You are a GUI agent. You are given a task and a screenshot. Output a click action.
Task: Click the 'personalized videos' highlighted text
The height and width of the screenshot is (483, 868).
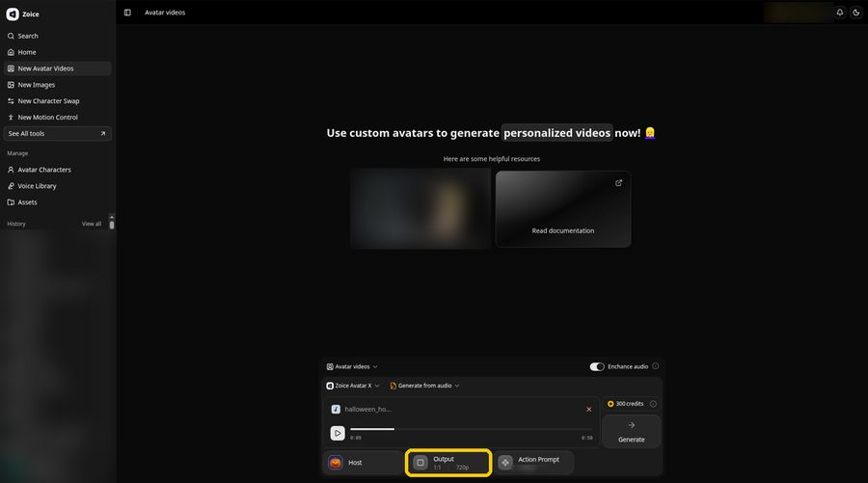pos(556,133)
